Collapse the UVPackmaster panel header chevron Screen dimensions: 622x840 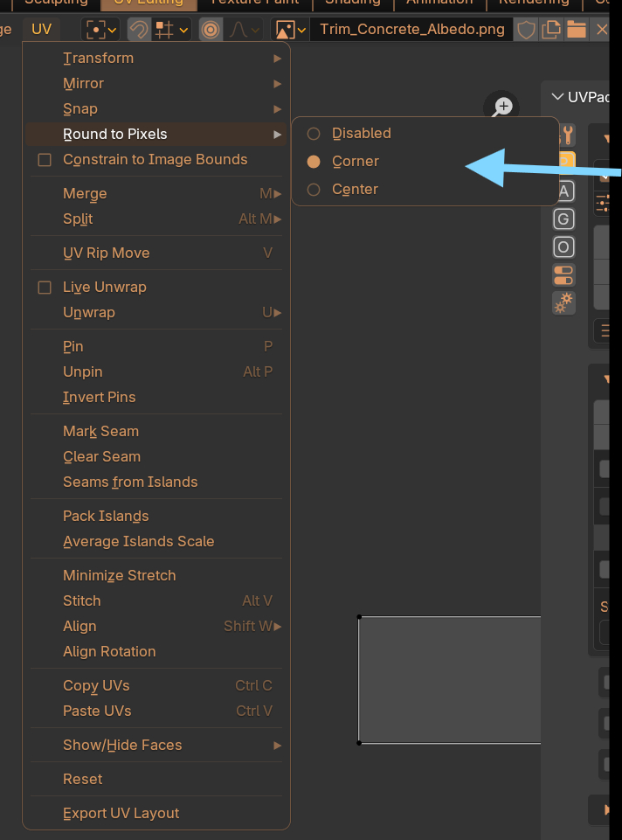point(557,97)
